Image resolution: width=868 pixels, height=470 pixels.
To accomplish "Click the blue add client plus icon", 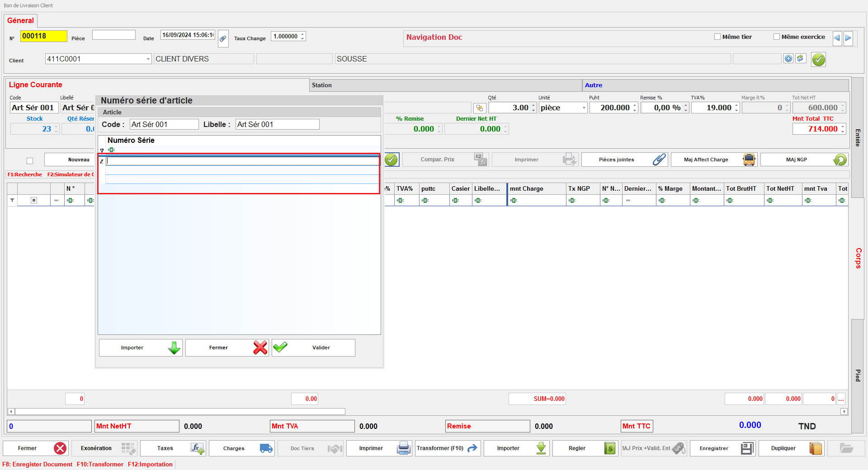I will click(x=788, y=58).
